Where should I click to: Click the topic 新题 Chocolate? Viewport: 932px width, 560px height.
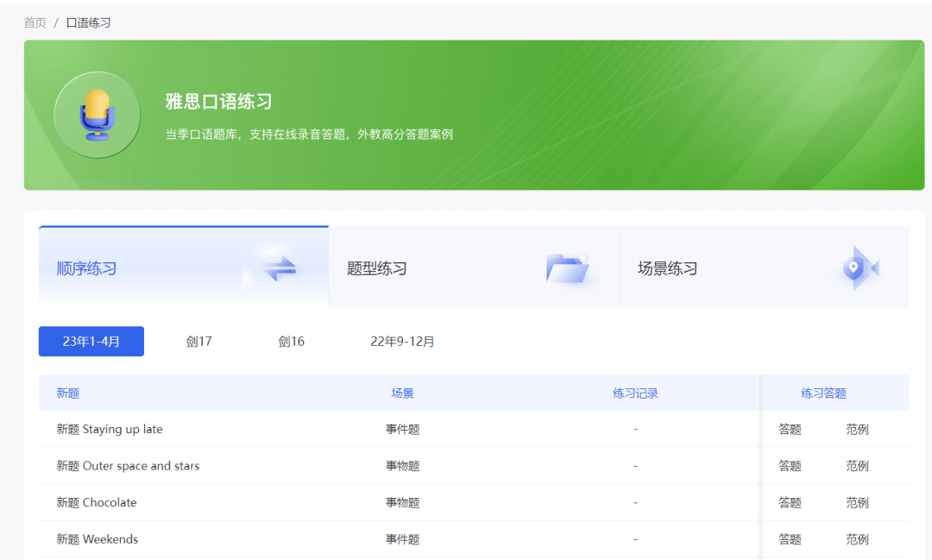[97, 503]
